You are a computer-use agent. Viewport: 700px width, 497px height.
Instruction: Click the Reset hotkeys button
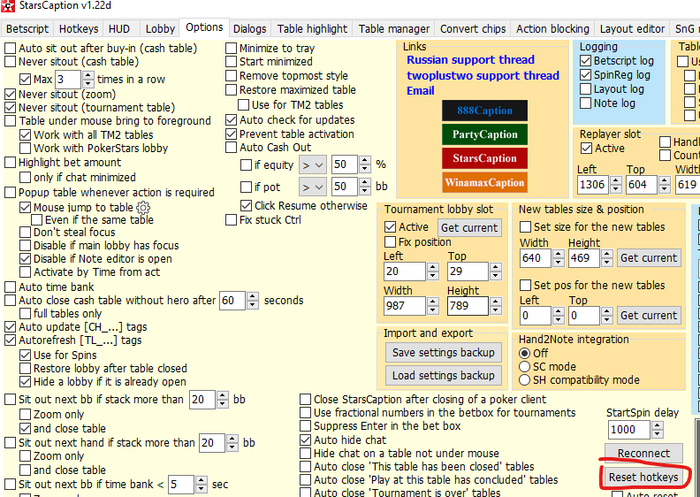click(x=643, y=477)
